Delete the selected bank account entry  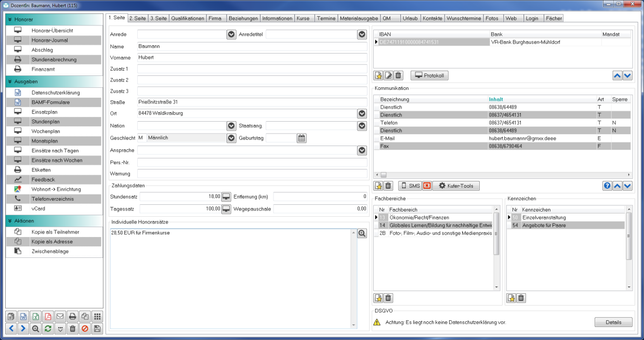click(x=398, y=76)
